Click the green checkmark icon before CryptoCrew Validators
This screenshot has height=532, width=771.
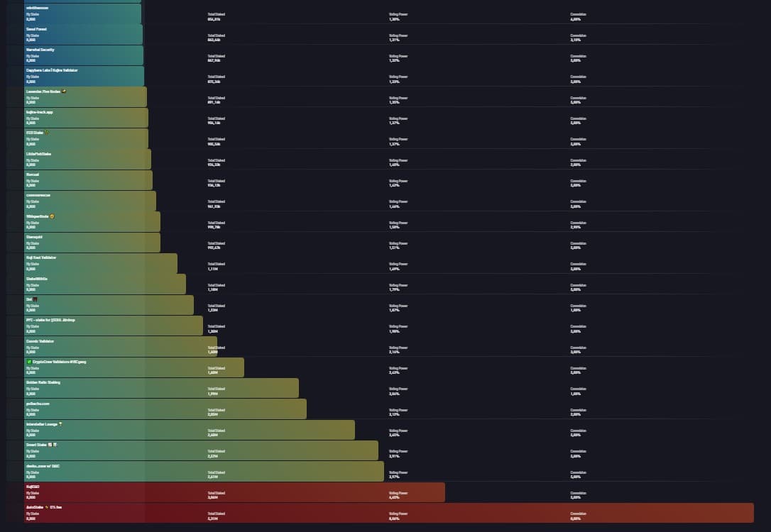point(28,361)
